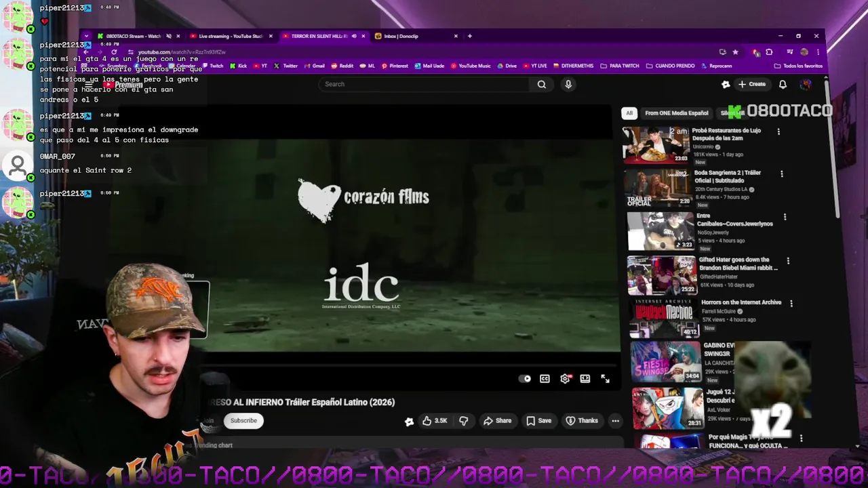This screenshot has width=868, height=488.
Task: Open options menu for Entre Caníbales video
Action: (785, 217)
